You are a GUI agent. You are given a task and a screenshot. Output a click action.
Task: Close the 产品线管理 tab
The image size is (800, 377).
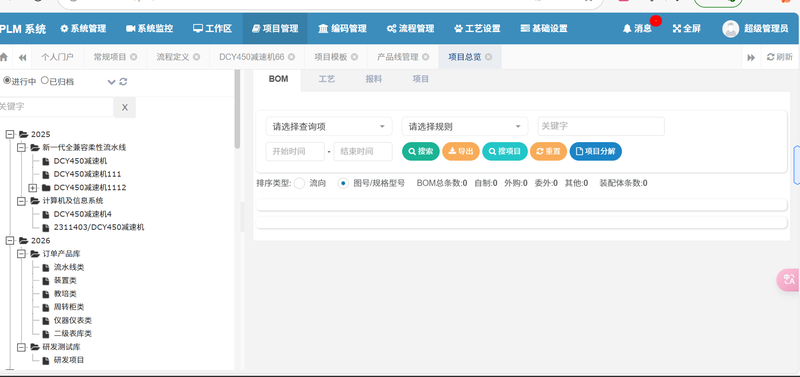pyautogui.click(x=426, y=57)
